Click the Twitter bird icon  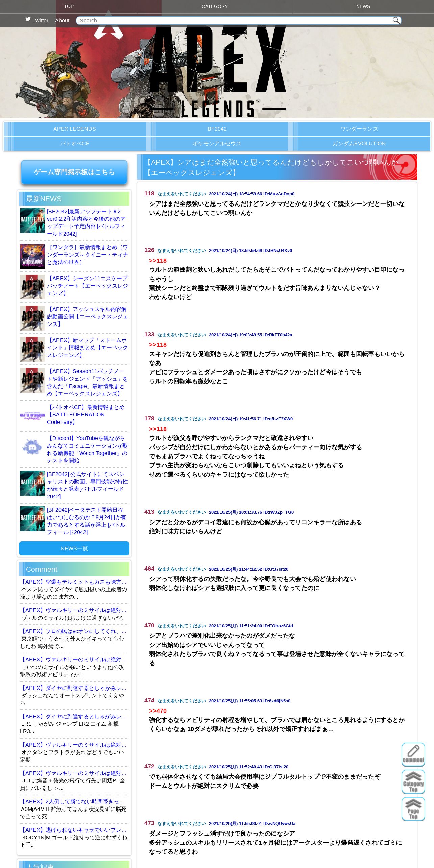[x=28, y=19]
